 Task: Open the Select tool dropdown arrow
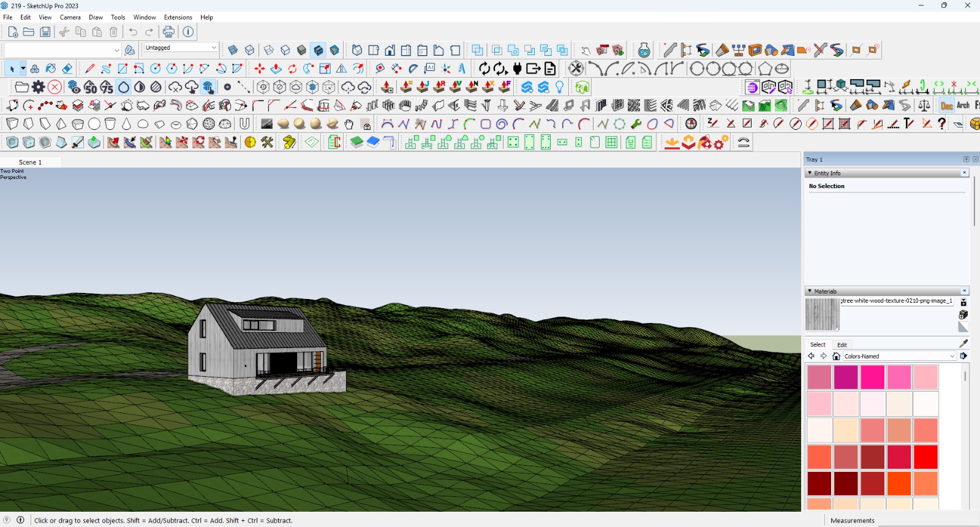pos(23,69)
